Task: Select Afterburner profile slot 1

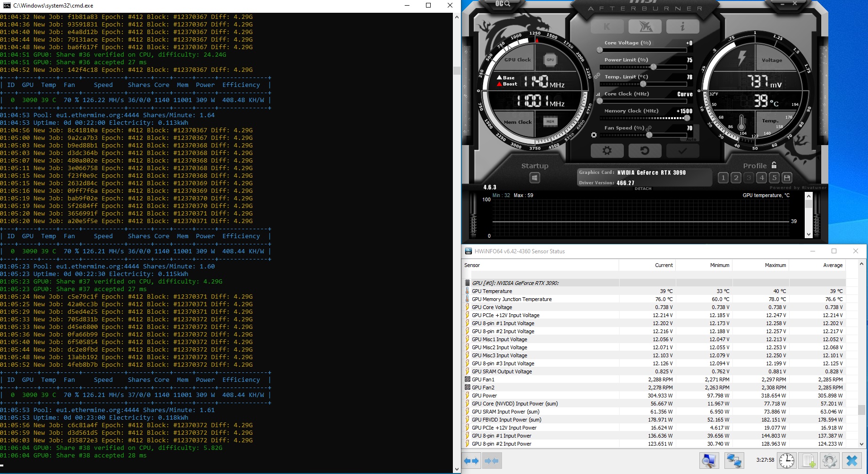Action: (x=723, y=178)
